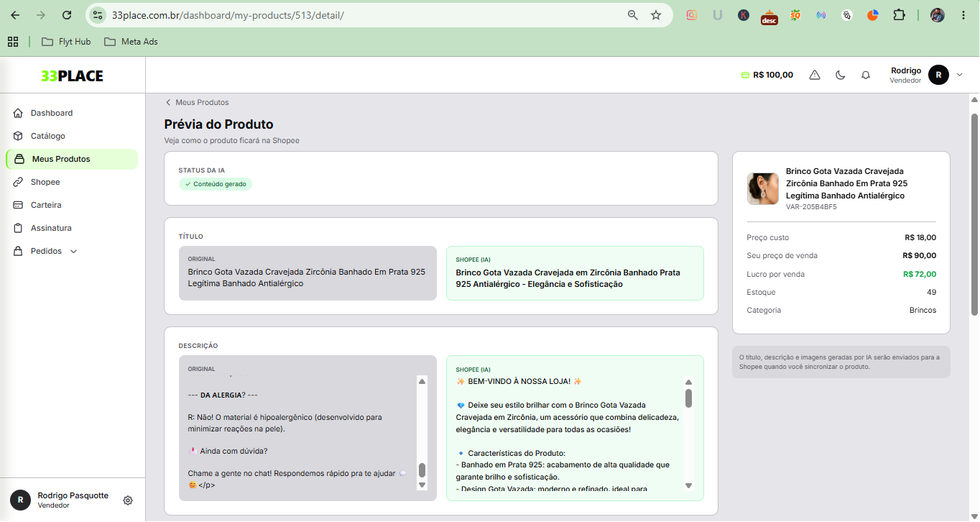The height and width of the screenshot is (522, 980).
Task: Open Carteira in the sidebar
Action: [72, 205]
